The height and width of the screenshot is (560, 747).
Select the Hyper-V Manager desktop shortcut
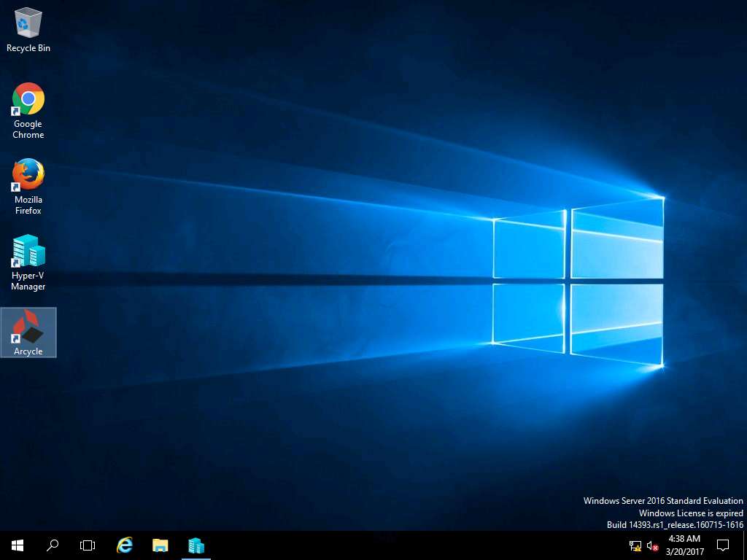click(x=28, y=262)
